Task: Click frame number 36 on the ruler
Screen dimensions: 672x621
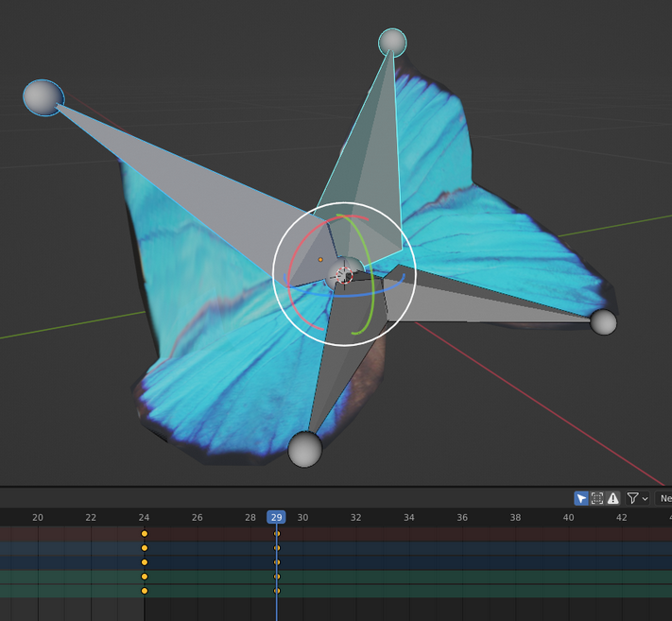Action: coord(462,517)
